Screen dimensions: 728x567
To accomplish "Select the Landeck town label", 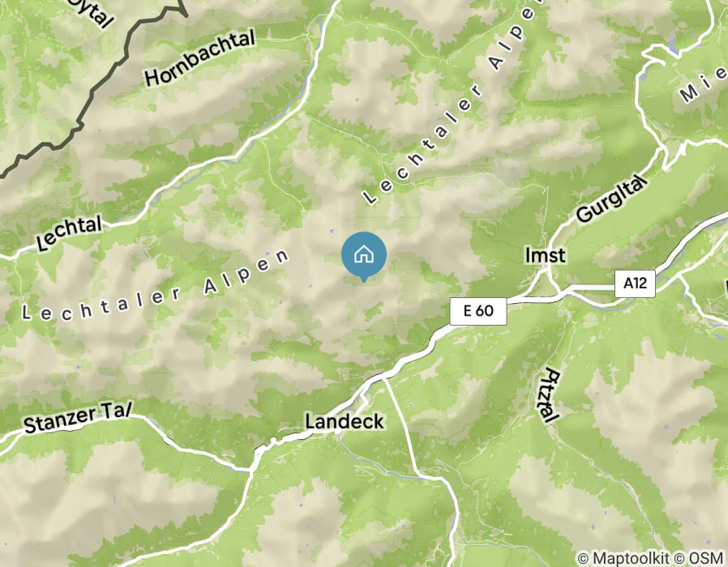I will (x=345, y=422).
